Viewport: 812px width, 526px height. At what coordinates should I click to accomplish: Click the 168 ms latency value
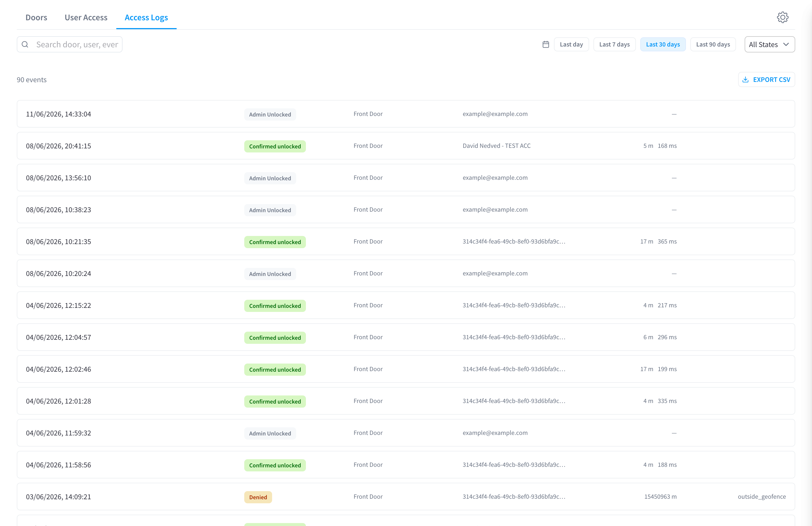click(x=667, y=146)
